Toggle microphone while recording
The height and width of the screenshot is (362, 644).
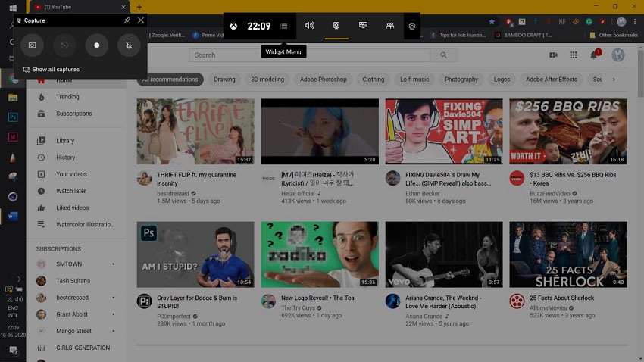pyautogui.click(x=129, y=45)
